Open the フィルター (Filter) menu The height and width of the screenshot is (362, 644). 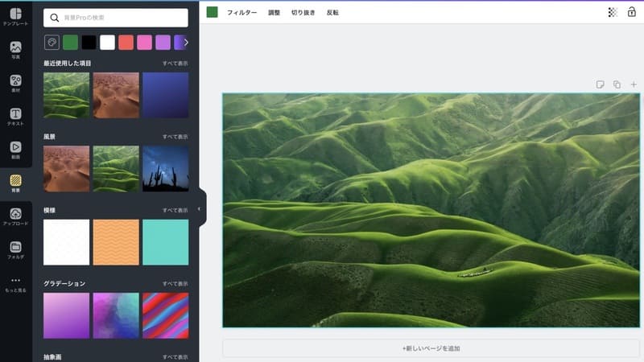coord(242,13)
